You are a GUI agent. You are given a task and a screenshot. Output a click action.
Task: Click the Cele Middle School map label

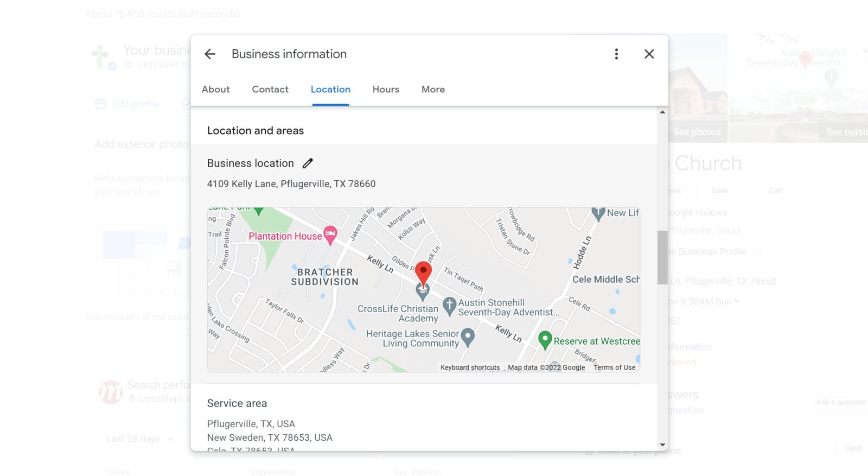point(606,280)
